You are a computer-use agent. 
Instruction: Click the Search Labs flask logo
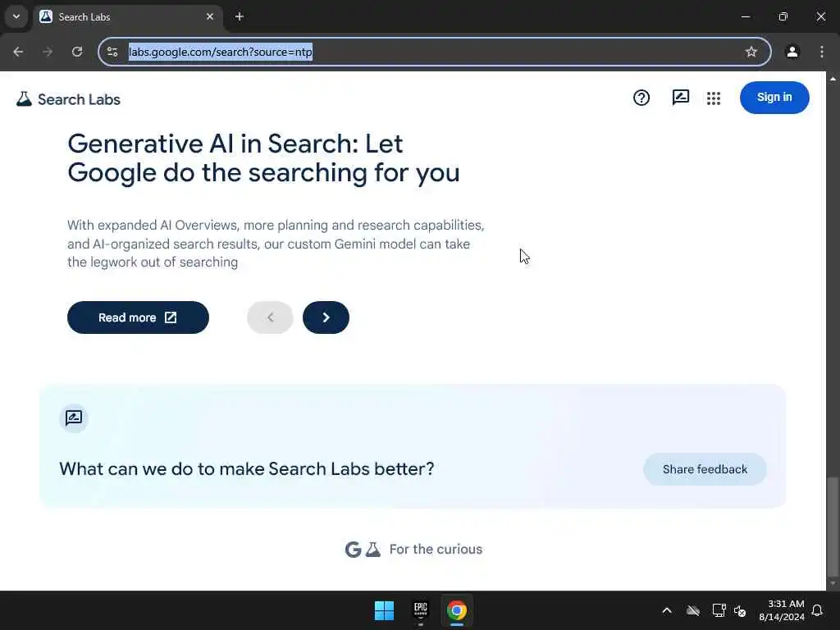[x=24, y=99]
